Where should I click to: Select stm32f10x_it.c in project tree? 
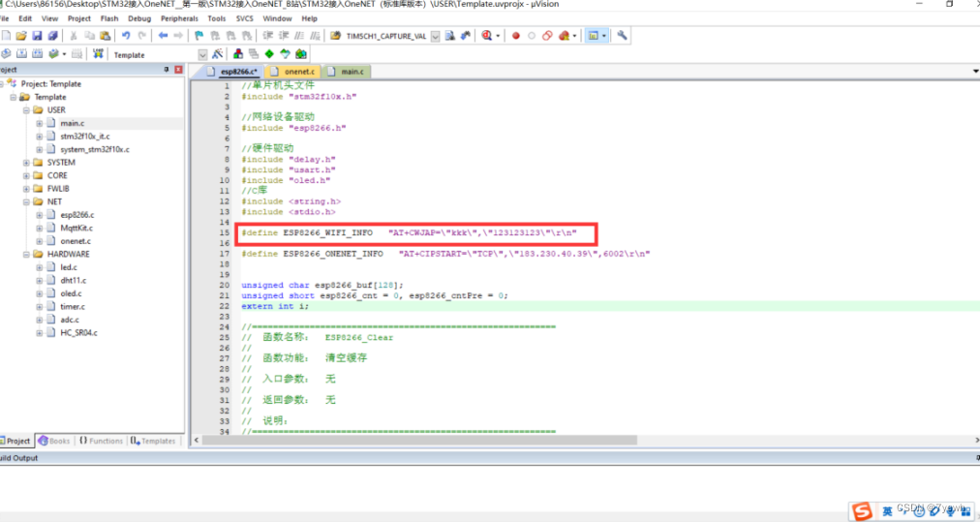click(85, 137)
